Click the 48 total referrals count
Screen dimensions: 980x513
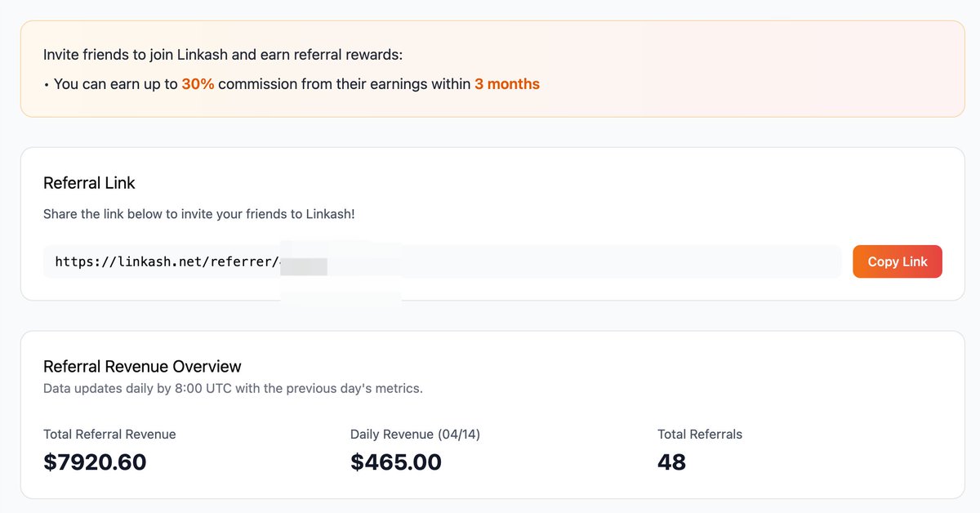[671, 462]
